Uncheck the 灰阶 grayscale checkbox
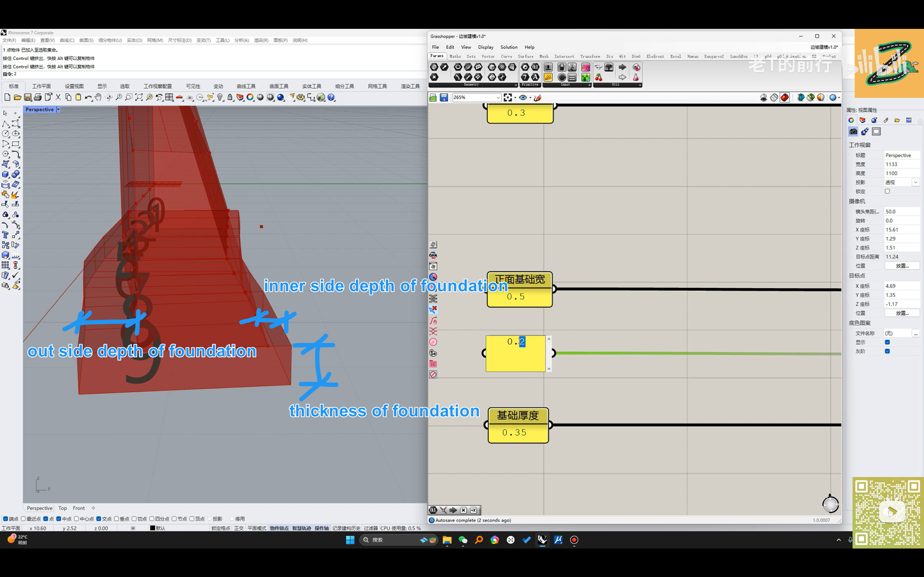Image resolution: width=924 pixels, height=577 pixels. (x=887, y=351)
